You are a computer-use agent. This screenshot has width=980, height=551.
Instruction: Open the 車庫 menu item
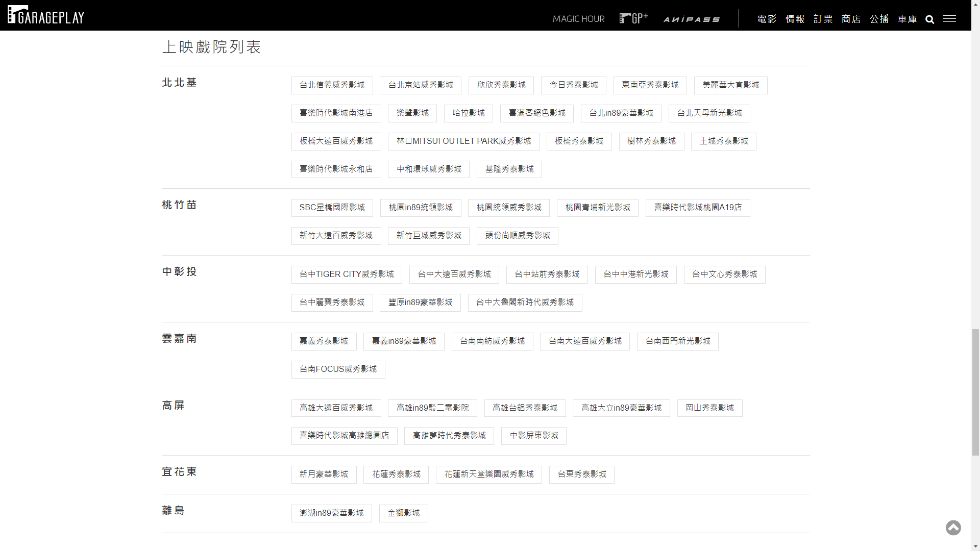tap(907, 19)
